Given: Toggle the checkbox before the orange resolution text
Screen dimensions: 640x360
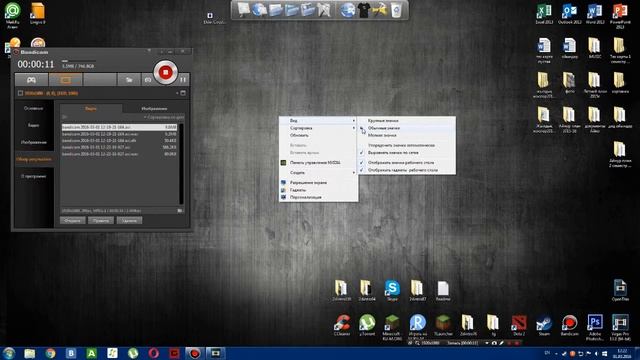Looking at the screenshot, I should (20, 93).
